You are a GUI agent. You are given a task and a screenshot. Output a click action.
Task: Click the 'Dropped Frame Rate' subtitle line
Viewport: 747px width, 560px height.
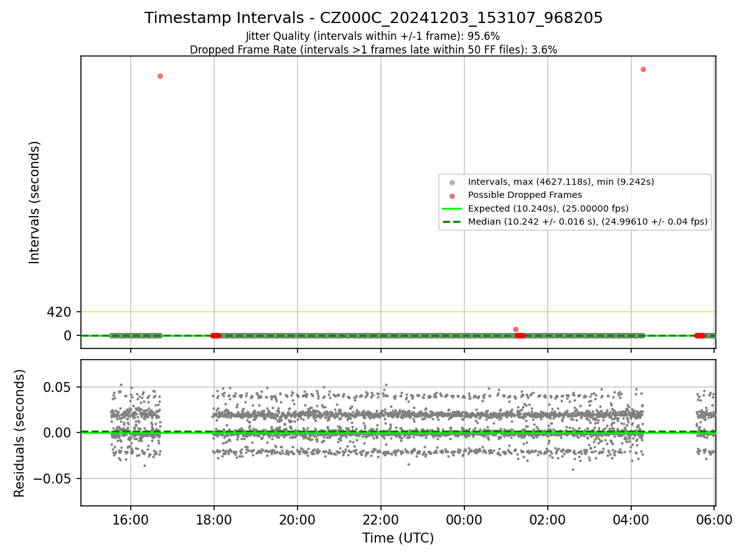pyautogui.click(x=374, y=50)
